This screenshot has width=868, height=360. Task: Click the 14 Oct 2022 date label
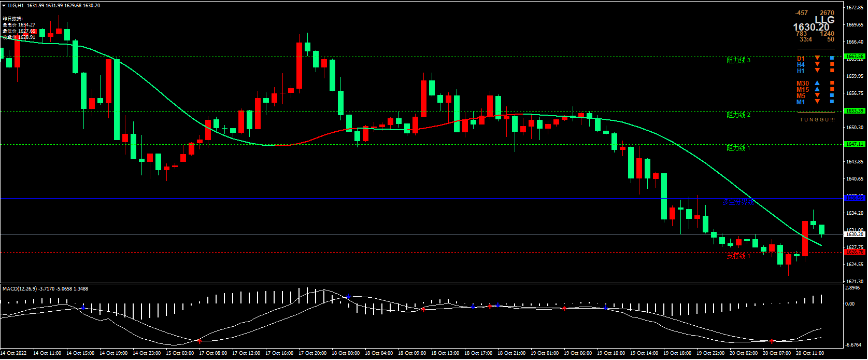[13, 353]
